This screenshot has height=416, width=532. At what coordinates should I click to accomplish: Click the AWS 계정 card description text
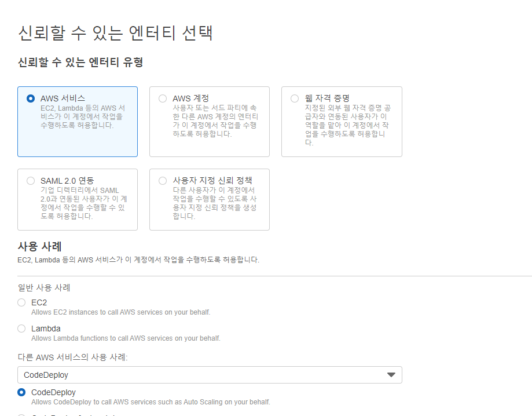pyautogui.click(x=215, y=121)
